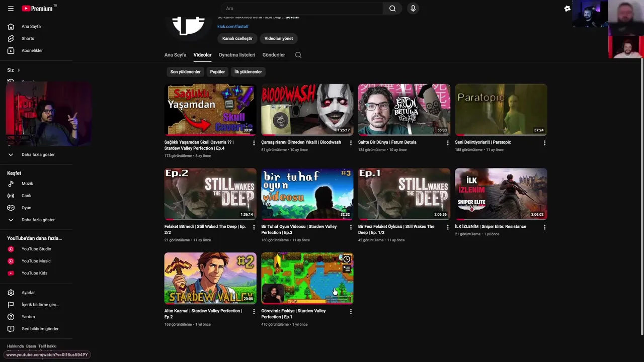Open options menu for Sniper Elite video
Screen dimensions: 644x362
click(x=544, y=227)
